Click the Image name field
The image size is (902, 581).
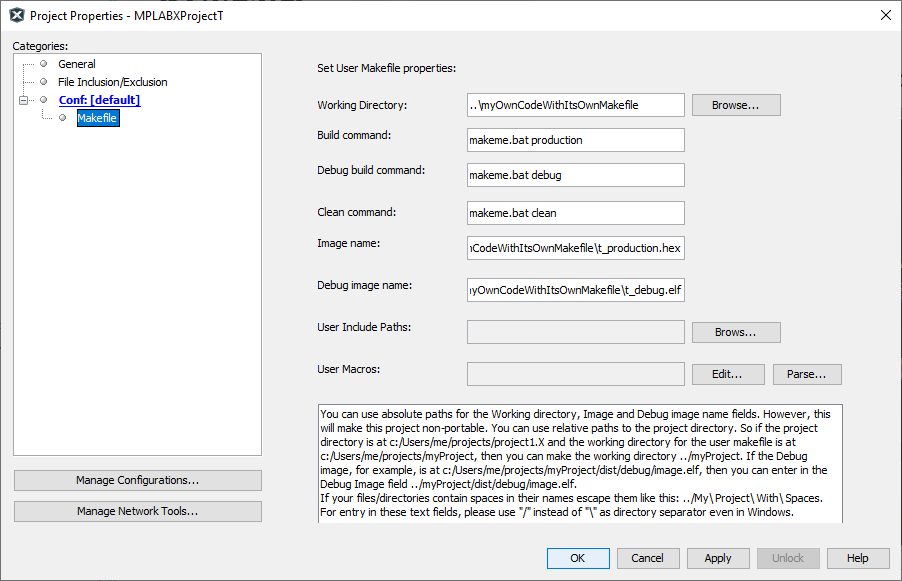[575, 249]
